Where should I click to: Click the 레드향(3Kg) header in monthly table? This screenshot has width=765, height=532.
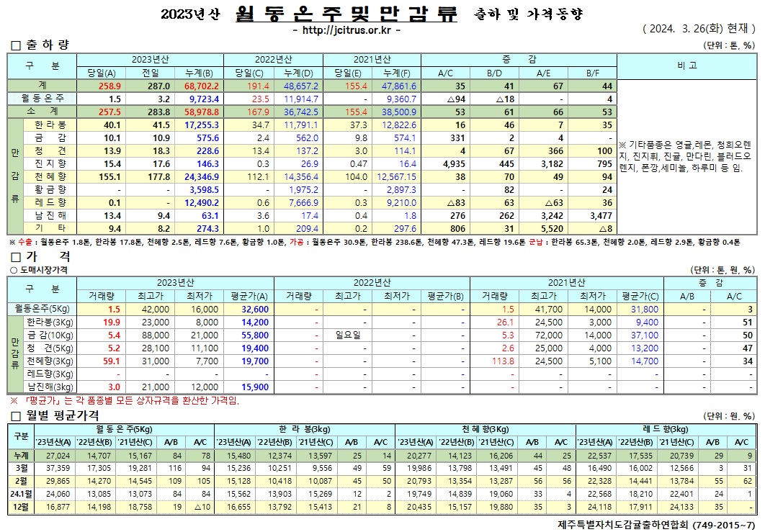pyautogui.click(x=666, y=429)
